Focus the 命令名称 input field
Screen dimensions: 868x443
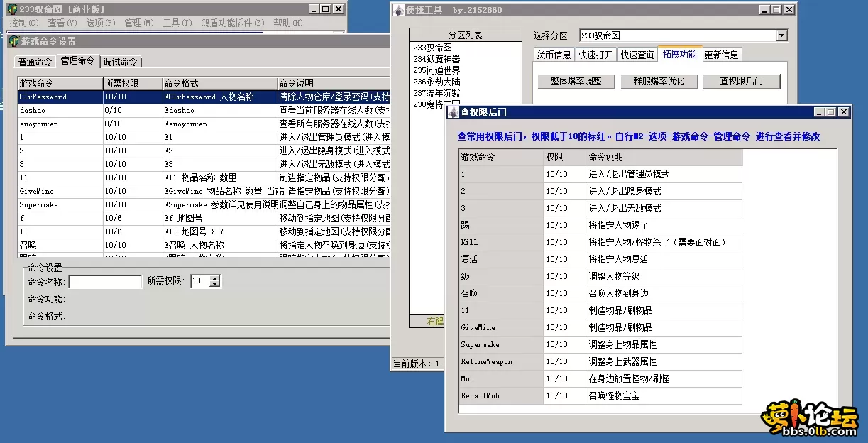pyautogui.click(x=105, y=282)
